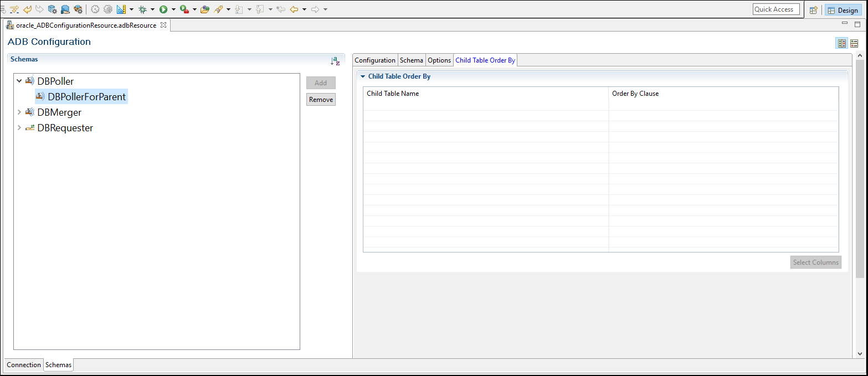Switch to the Schemas bottom tab

tap(58, 365)
